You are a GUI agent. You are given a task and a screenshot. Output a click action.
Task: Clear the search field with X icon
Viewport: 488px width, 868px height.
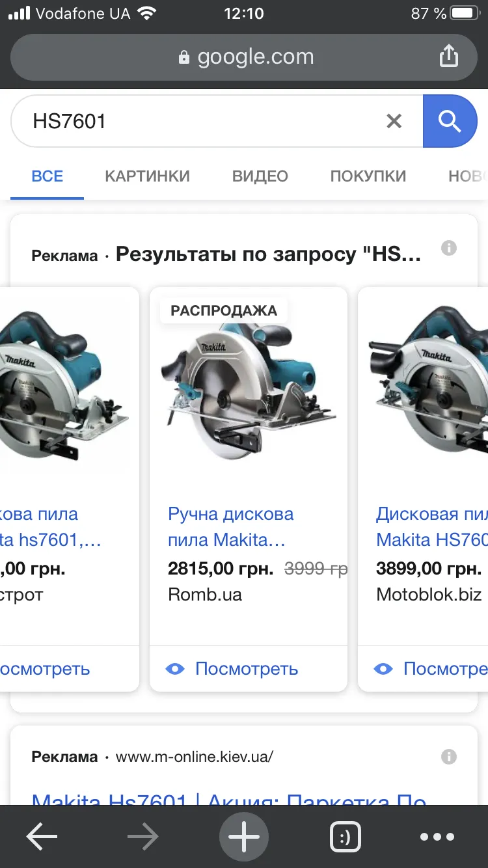394,121
